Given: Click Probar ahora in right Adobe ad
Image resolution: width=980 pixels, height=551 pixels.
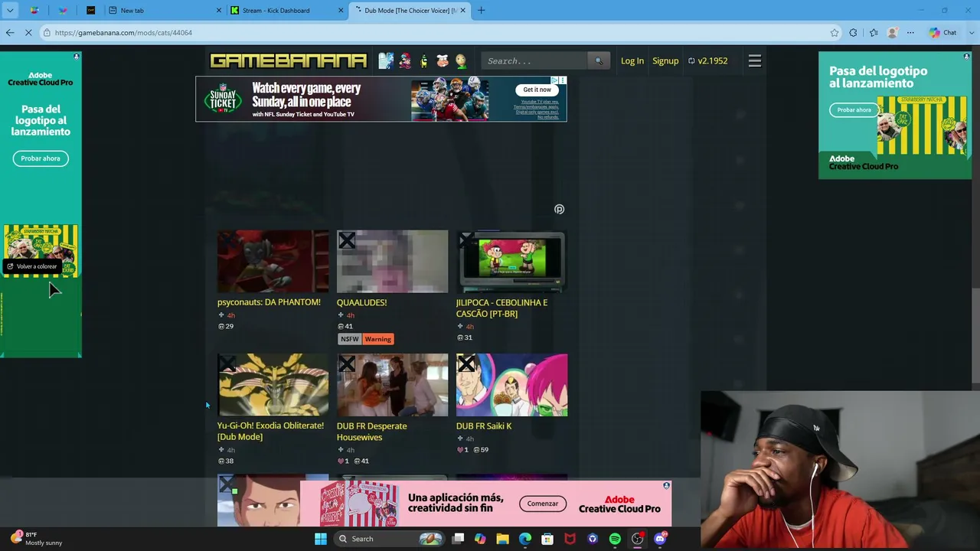Looking at the screenshot, I should (854, 110).
